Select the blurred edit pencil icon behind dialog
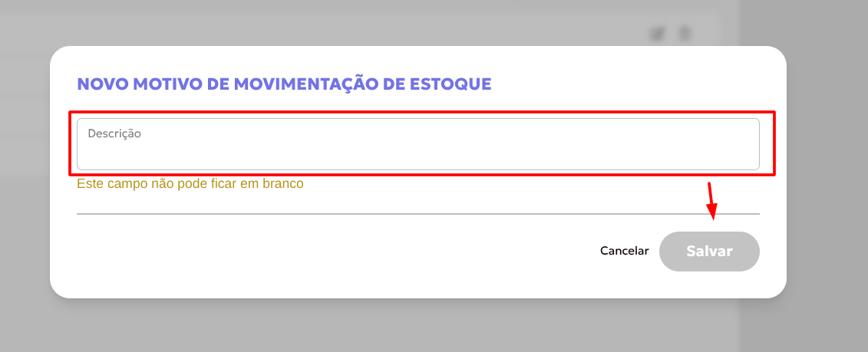This screenshot has height=352, width=868. [657, 34]
